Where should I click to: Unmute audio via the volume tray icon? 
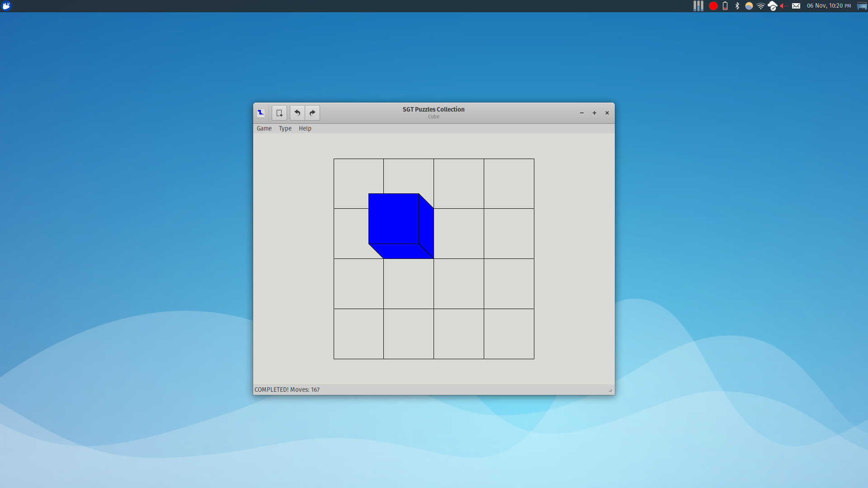(x=784, y=6)
